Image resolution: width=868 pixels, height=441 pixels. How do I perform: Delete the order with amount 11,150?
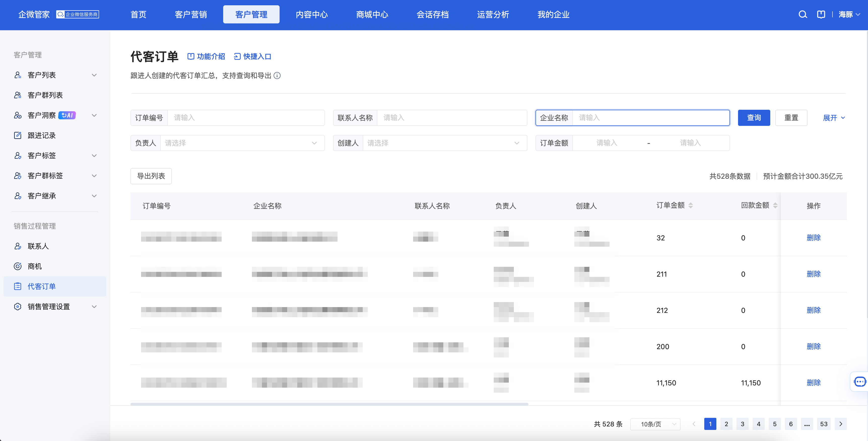point(813,383)
